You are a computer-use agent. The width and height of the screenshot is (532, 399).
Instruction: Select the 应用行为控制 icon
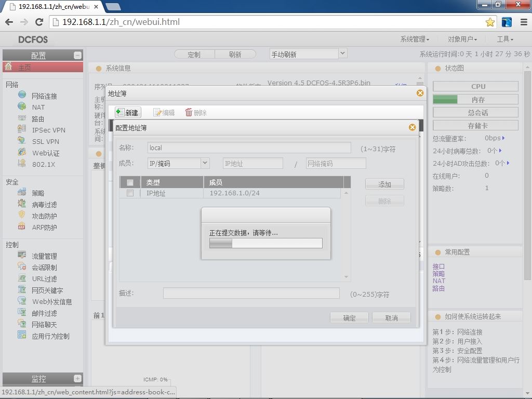pyautogui.click(x=22, y=335)
